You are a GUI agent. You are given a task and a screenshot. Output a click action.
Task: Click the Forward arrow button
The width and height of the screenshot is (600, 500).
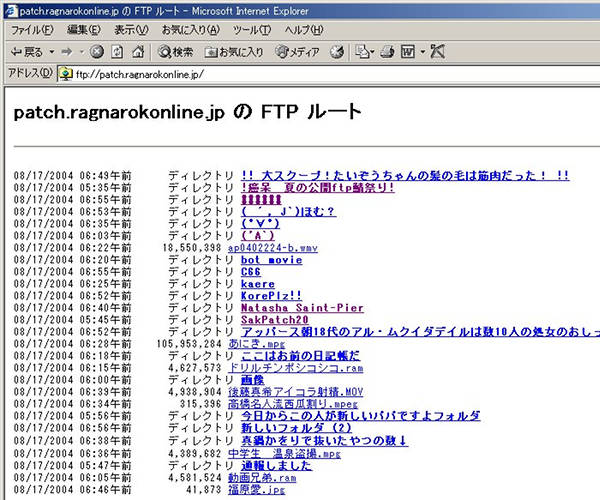tap(65, 51)
